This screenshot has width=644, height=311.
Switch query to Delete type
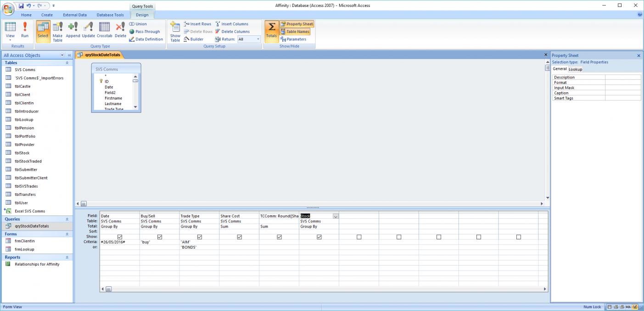[x=121, y=30]
